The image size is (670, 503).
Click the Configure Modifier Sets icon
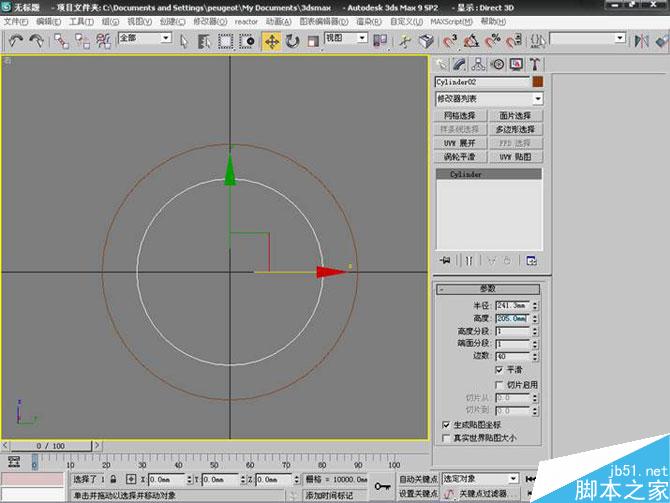click(x=531, y=260)
